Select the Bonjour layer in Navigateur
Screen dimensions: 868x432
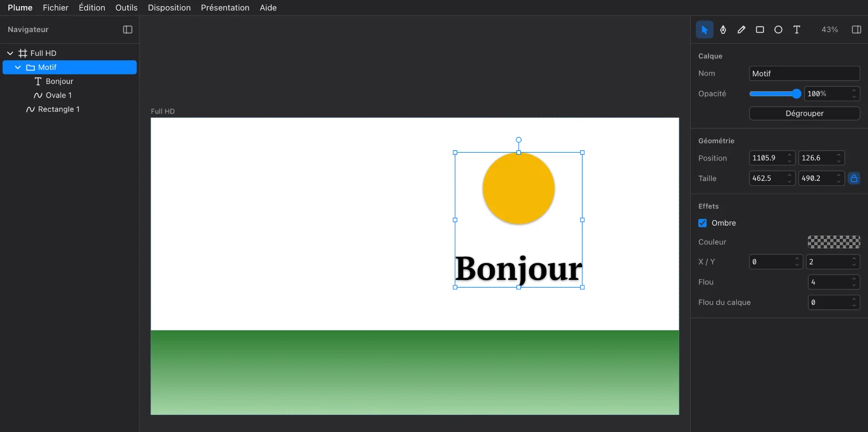coord(70,81)
